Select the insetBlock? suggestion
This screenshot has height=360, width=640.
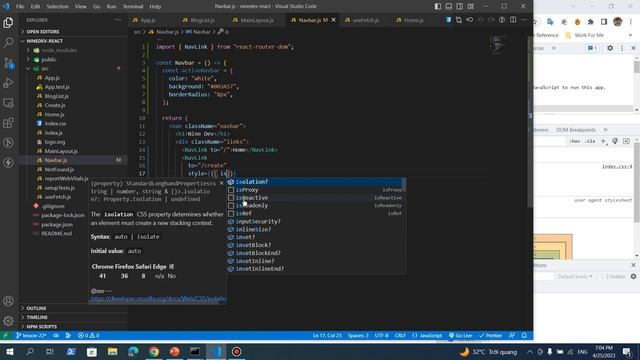point(314,245)
